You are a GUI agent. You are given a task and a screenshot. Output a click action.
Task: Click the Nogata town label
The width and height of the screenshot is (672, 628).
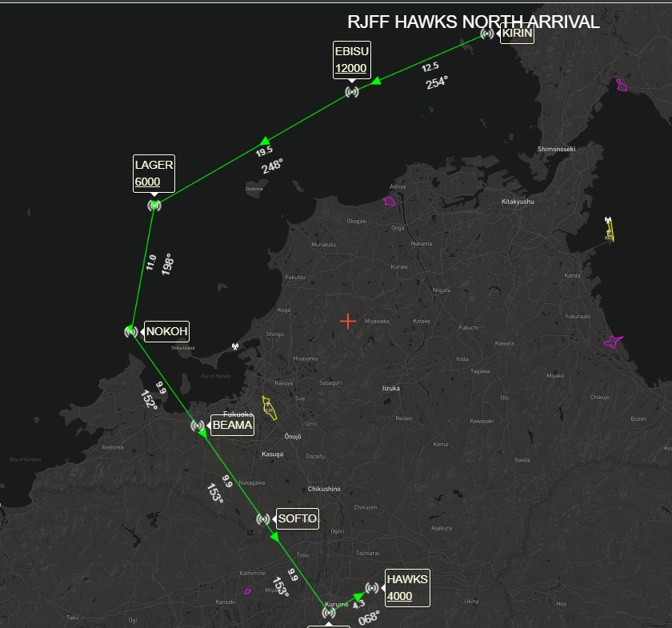pos(442,290)
